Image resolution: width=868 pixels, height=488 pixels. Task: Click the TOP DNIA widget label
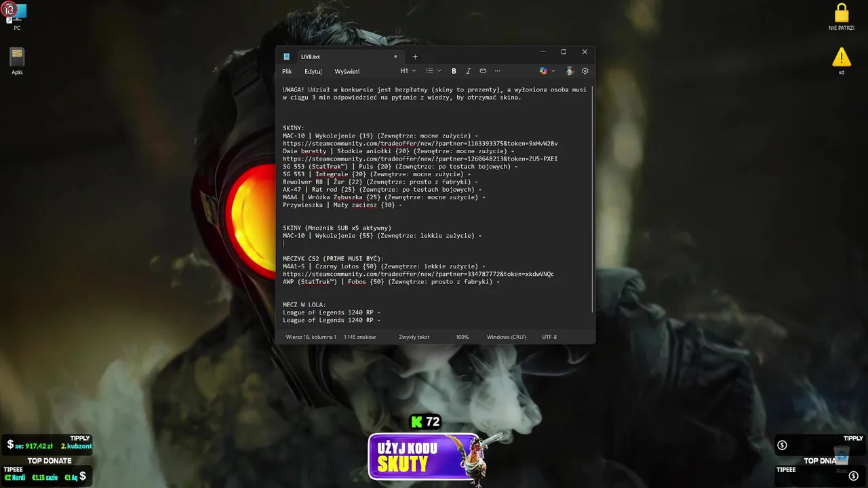(821, 461)
